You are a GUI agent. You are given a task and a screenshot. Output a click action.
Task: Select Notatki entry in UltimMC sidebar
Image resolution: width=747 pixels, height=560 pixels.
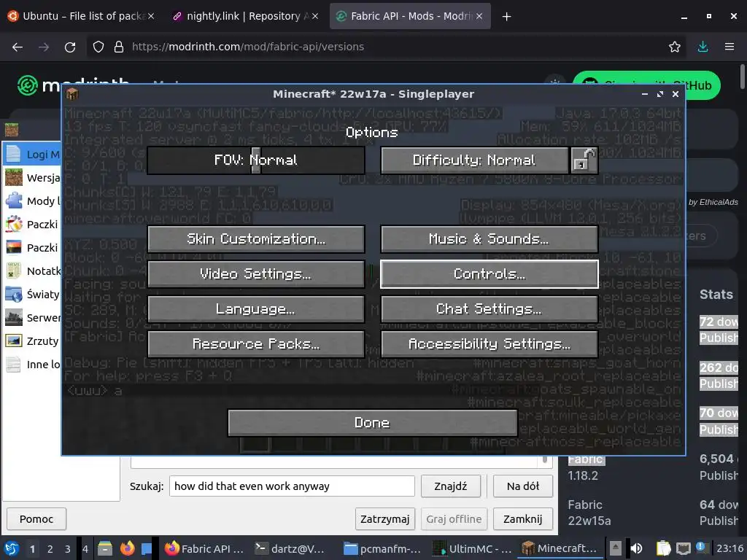32,271
